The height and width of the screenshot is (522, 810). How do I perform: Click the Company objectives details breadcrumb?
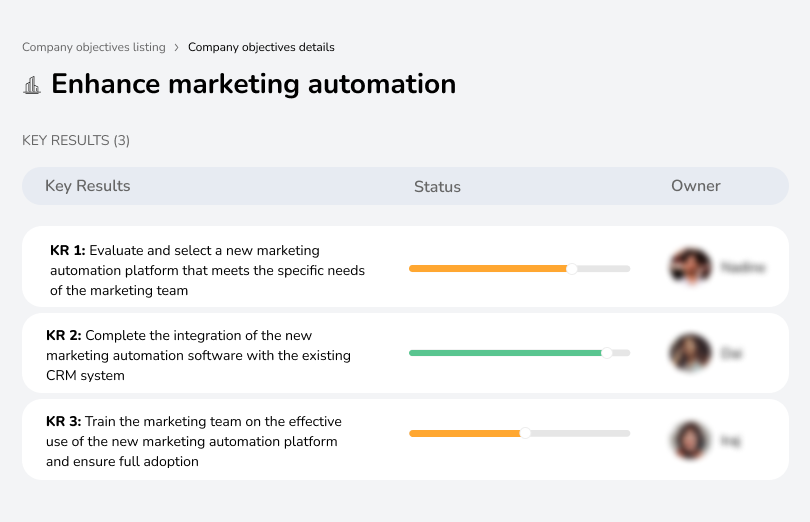[x=261, y=47]
